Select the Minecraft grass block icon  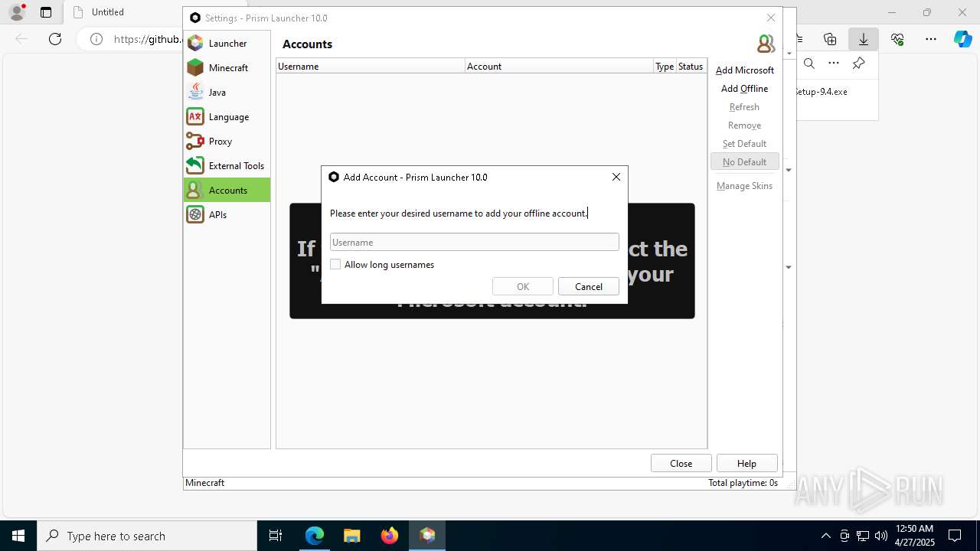coord(195,67)
